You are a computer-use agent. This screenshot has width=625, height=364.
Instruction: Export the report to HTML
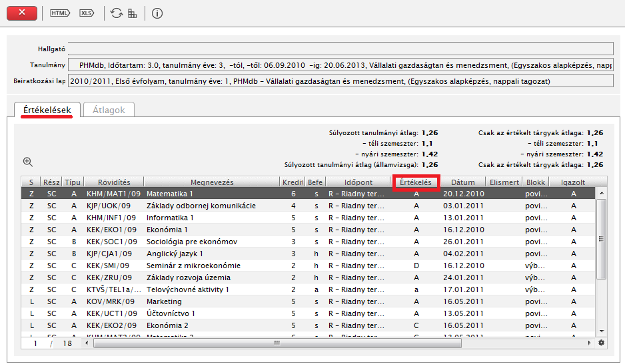[60, 13]
